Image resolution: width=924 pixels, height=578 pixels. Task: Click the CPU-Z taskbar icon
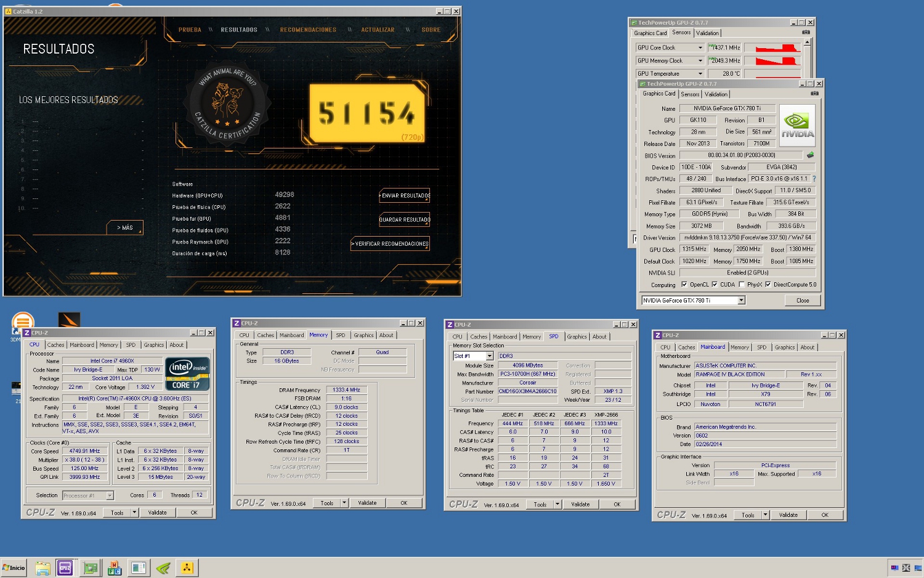[x=65, y=568]
